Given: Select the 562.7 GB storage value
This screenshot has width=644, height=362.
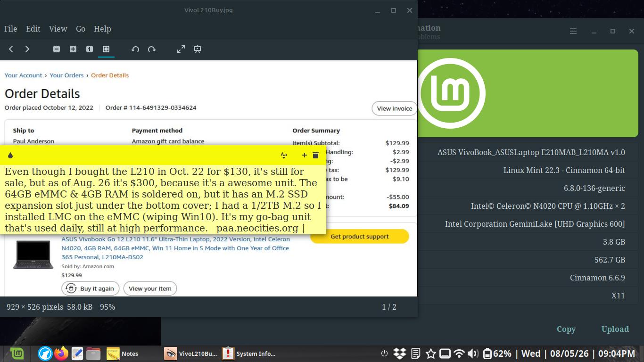Looking at the screenshot, I should pyautogui.click(x=610, y=260).
